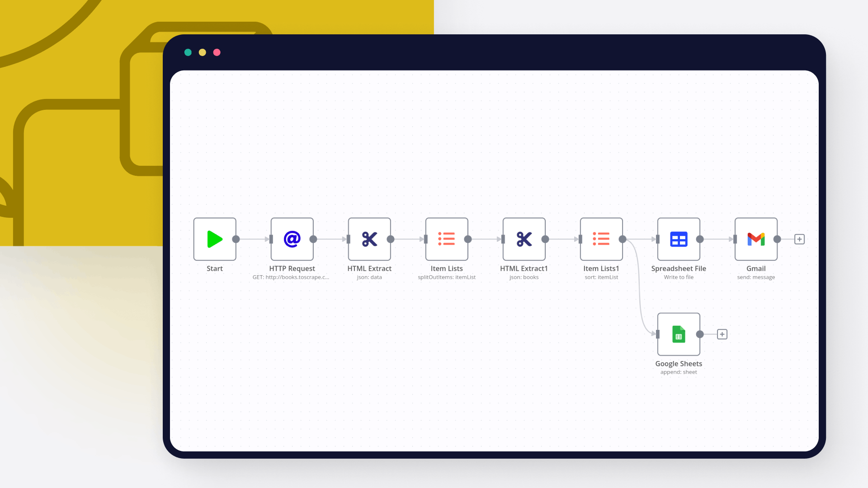This screenshot has width=868, height=488.
Task: Select the Start node play icon
Action: pyautogui.click(x=215, y=239)
